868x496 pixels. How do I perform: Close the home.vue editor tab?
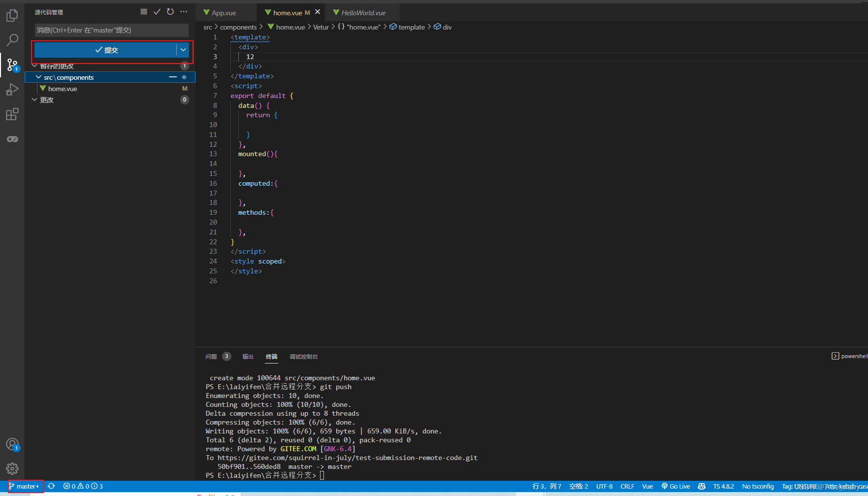pos(318,12)
